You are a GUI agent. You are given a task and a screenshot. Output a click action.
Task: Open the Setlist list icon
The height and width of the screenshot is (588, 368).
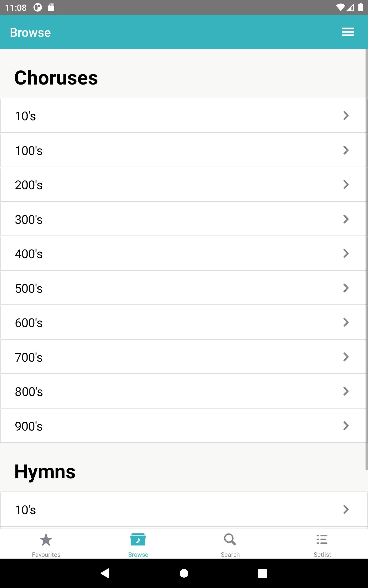[322, 540]
